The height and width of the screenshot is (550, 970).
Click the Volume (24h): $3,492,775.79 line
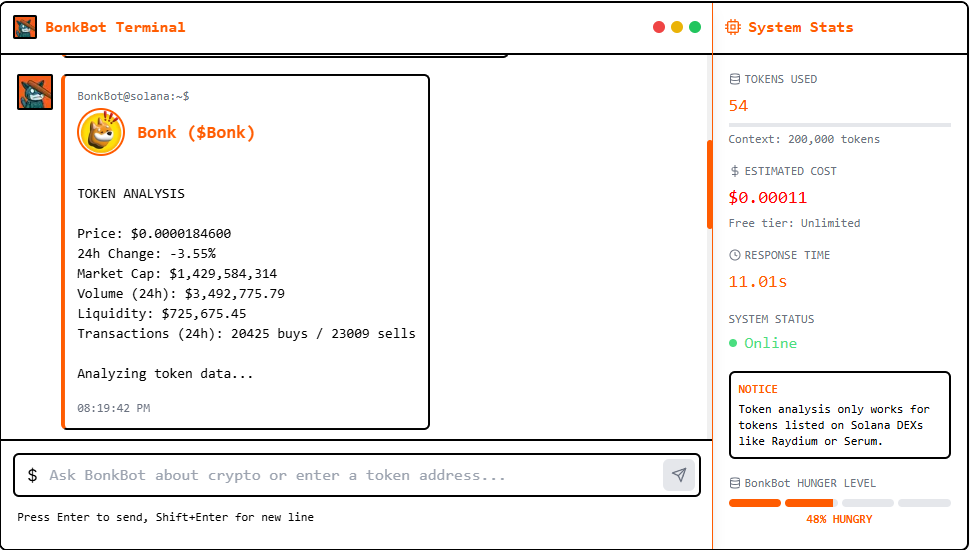point(181,293)
